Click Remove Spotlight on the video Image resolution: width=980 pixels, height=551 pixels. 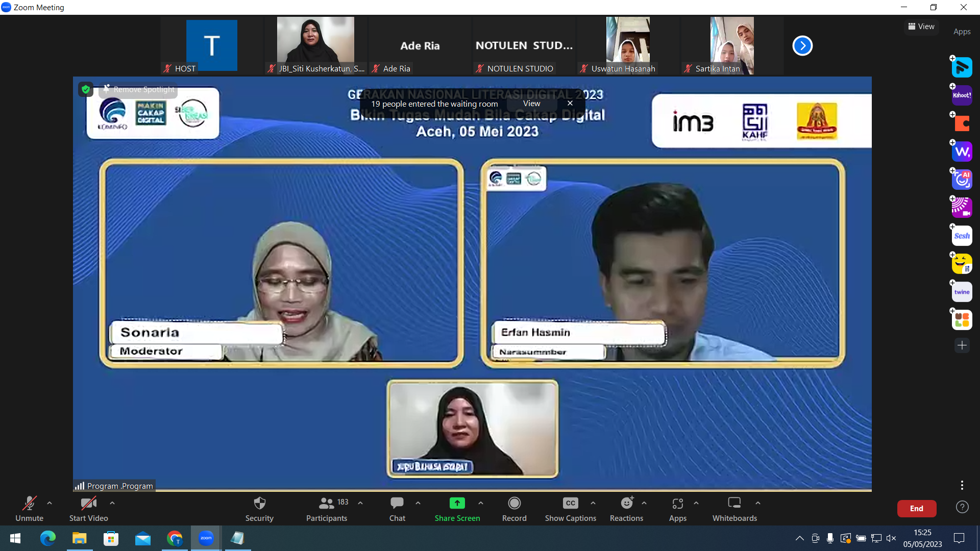tap(139, 89)
